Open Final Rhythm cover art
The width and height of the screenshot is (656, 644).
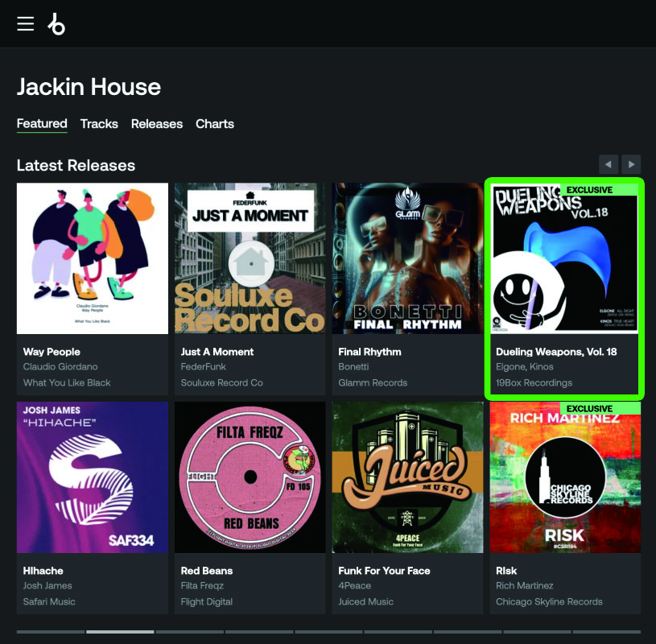coord(407,258)
